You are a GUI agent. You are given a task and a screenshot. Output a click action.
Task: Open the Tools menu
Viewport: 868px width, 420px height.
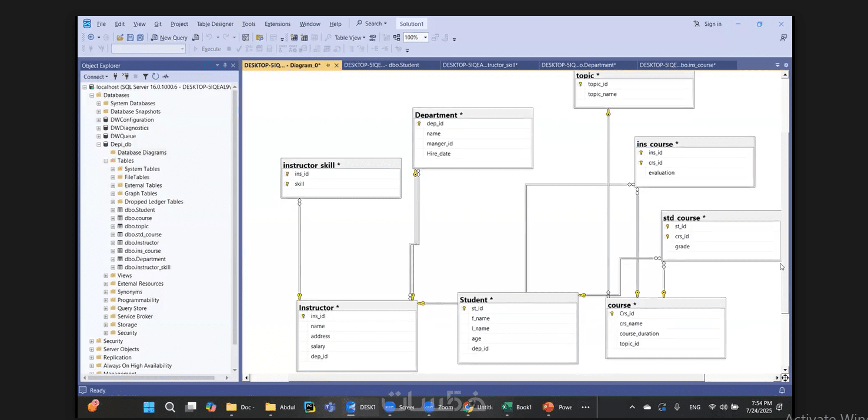click(x=249, y=24)
